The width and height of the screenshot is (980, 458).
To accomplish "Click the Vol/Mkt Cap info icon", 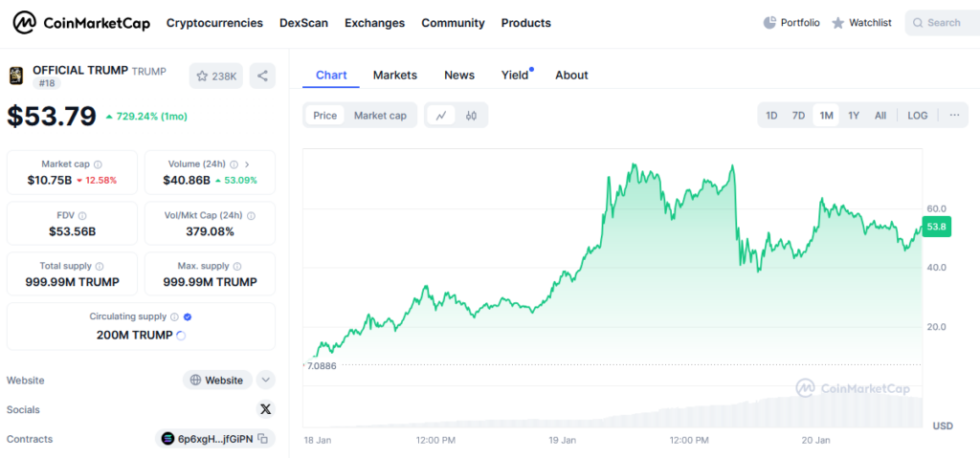I will 252,215.
